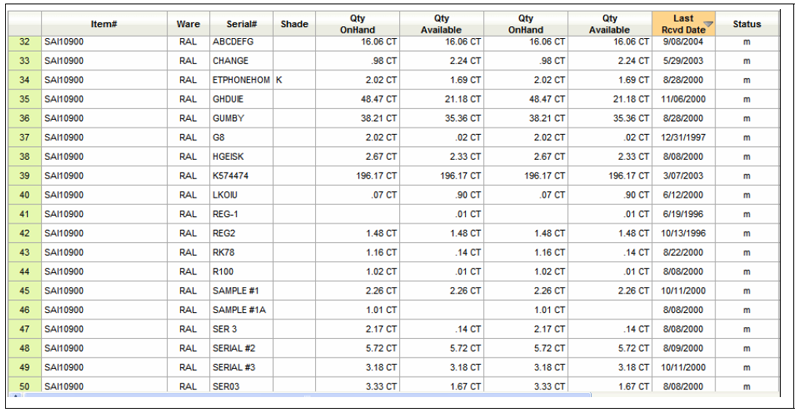Select row number 50

[25, 386]
